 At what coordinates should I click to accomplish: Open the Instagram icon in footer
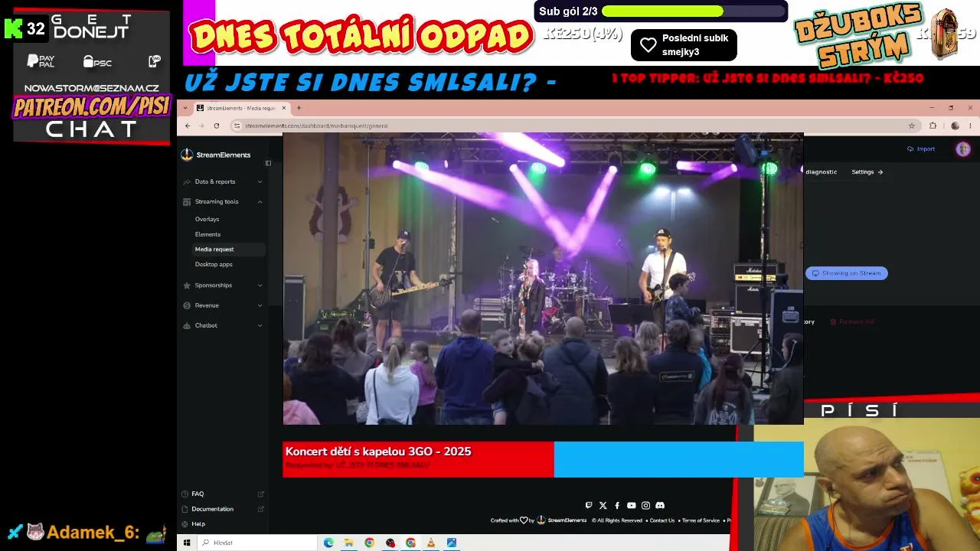point(645,505)
